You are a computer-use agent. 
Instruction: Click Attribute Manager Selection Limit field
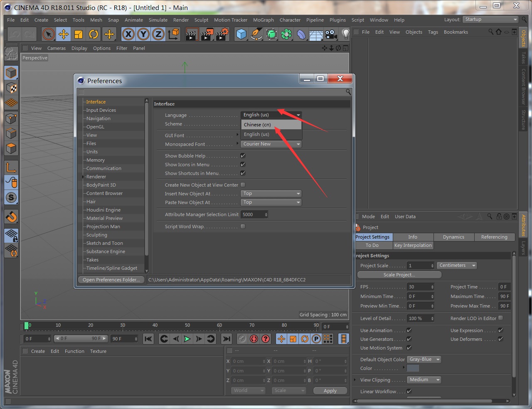click(254, 214)
